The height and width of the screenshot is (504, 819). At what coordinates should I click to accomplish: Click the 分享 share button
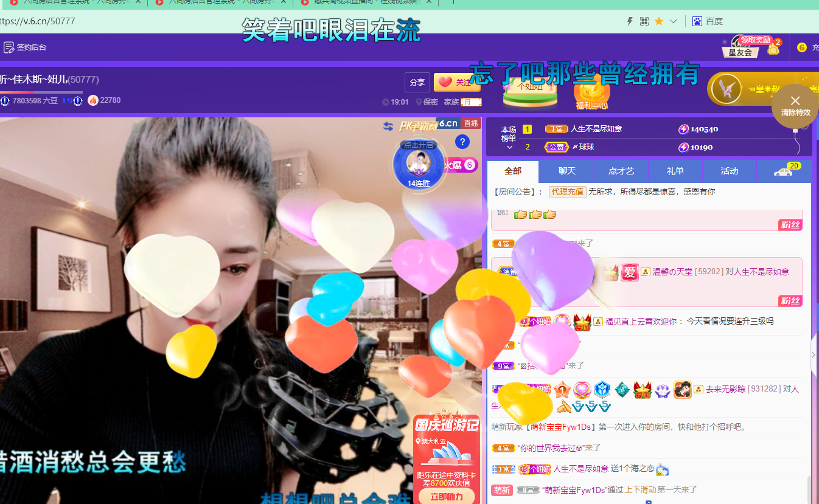pyautogui.click(x=417, y=83)
